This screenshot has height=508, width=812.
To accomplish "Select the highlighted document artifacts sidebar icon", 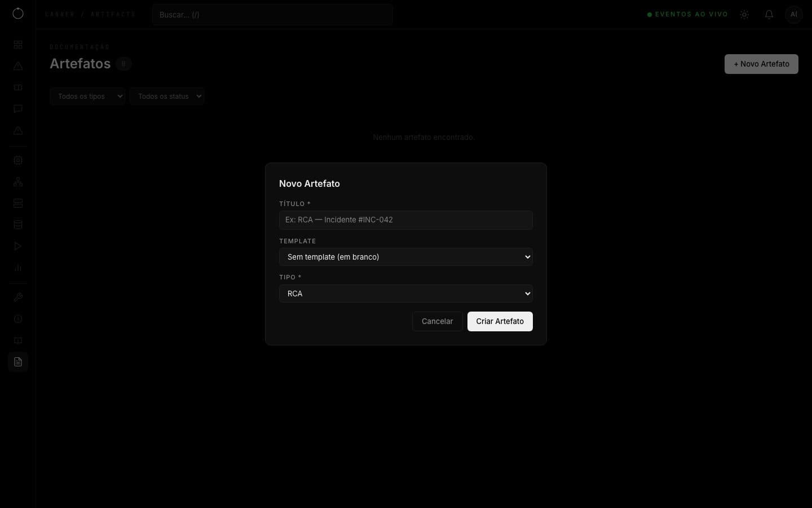I will coord(18,362).
